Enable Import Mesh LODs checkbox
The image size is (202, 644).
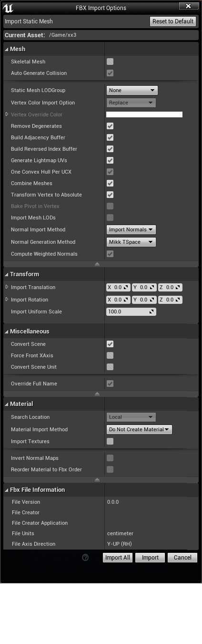tap(110, 218)
